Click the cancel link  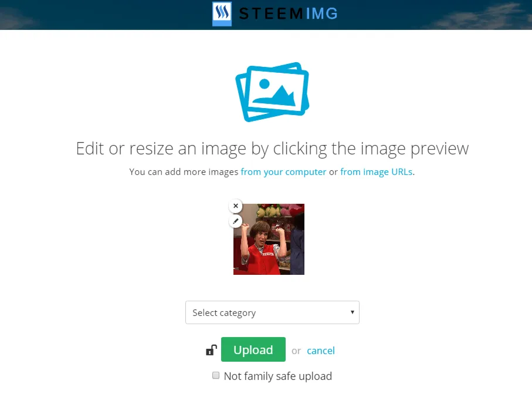click(321, 351)
